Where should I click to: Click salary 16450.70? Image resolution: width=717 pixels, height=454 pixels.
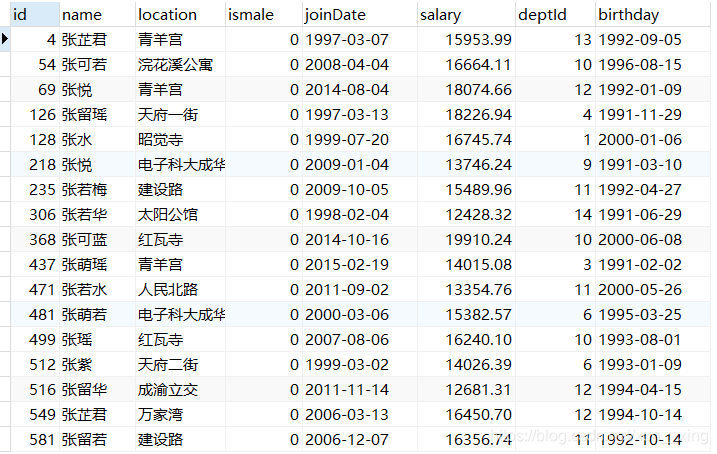466,415
